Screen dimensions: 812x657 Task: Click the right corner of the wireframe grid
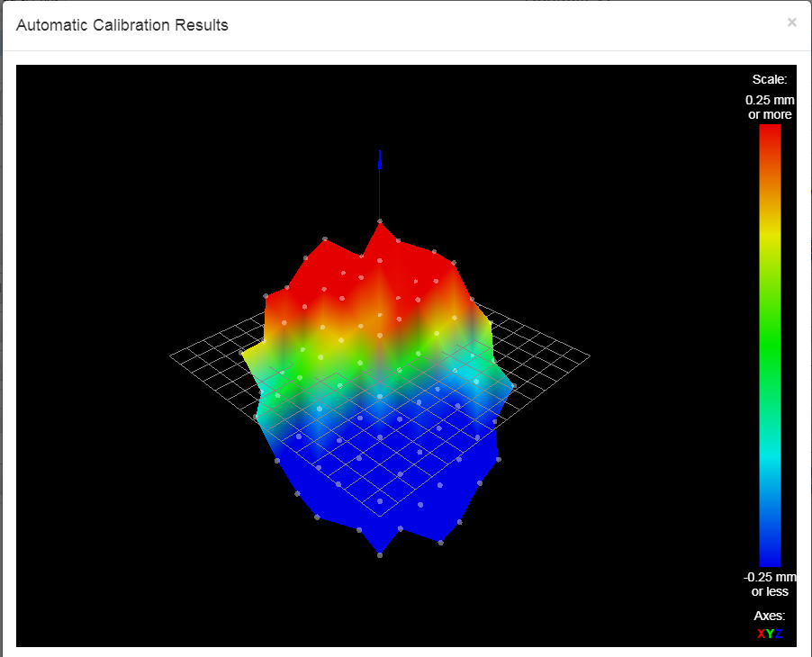point(589,356)
